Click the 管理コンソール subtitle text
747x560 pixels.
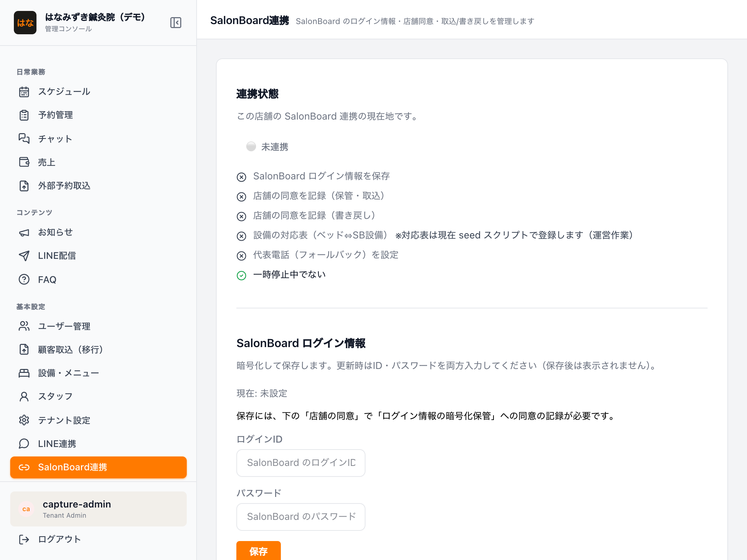(x=69, y=29)
